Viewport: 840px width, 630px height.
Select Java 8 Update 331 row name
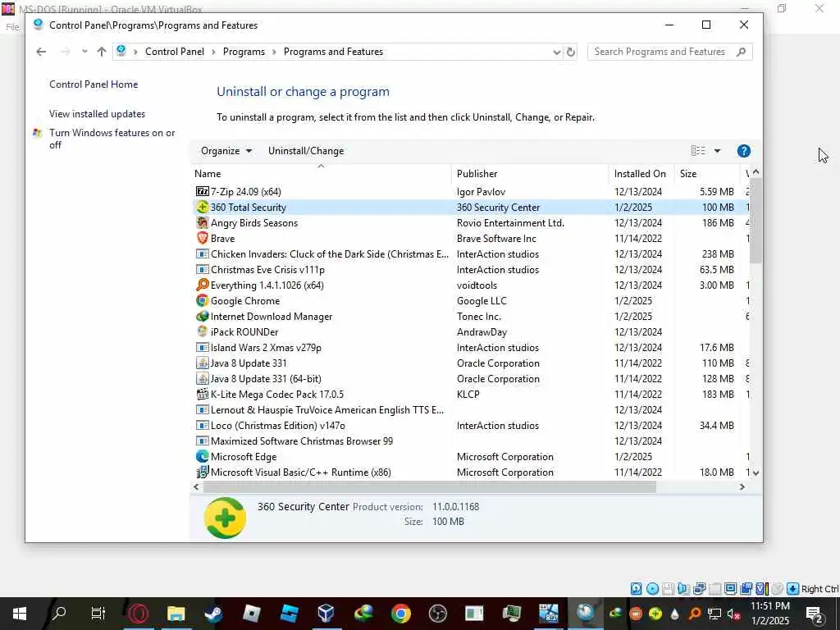pos(249,363)
